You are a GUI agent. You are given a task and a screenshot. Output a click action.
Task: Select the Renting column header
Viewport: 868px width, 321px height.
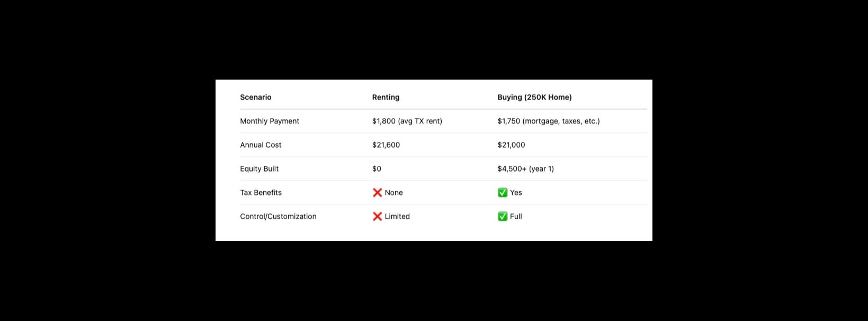(x=386, y=97)
